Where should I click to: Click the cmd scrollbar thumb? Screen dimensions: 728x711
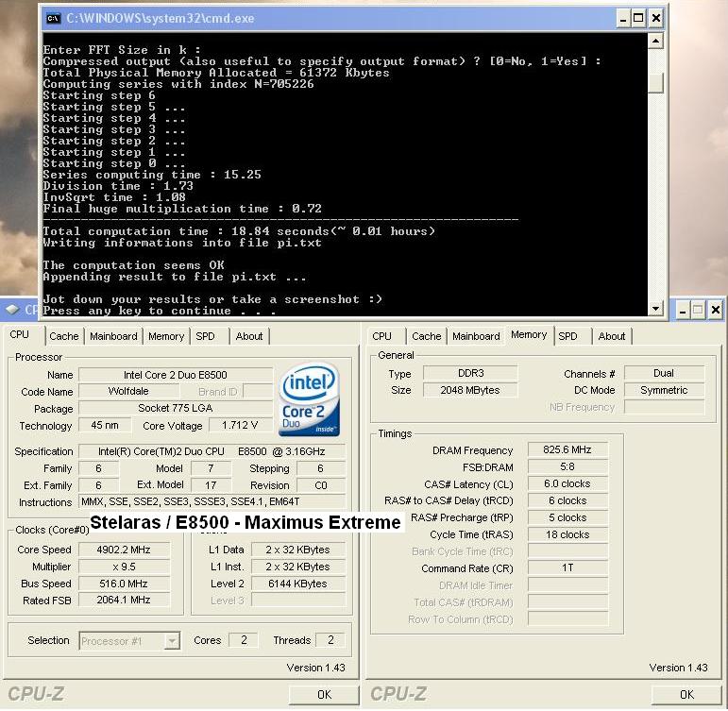pos(655,83)
